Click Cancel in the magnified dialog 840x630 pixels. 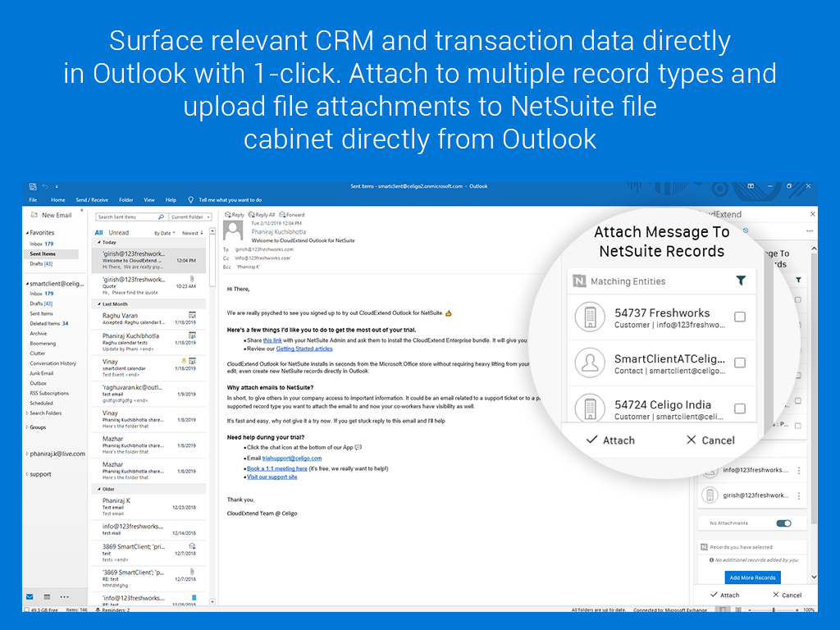coord(710,441)
